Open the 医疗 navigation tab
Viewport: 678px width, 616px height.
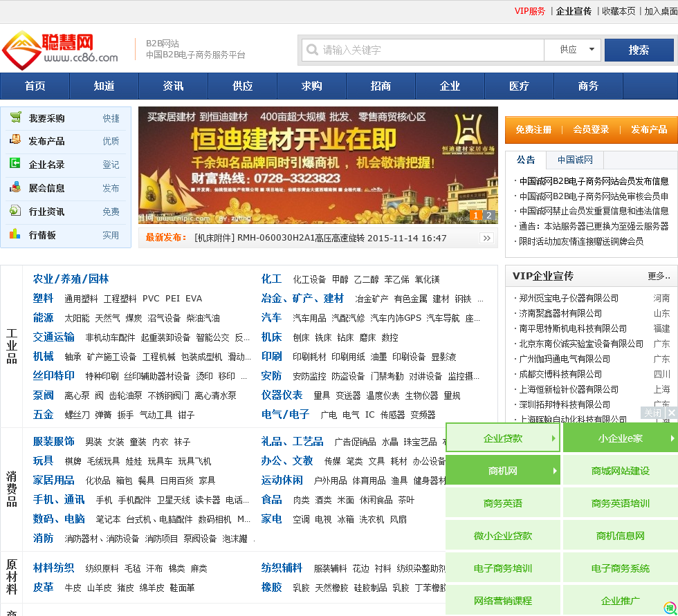tap(520, 86)
